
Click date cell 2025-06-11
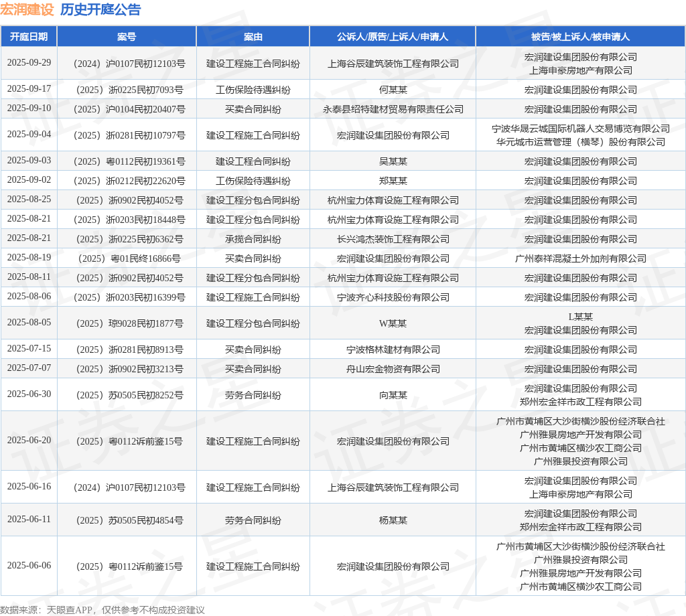pos(29,520)
